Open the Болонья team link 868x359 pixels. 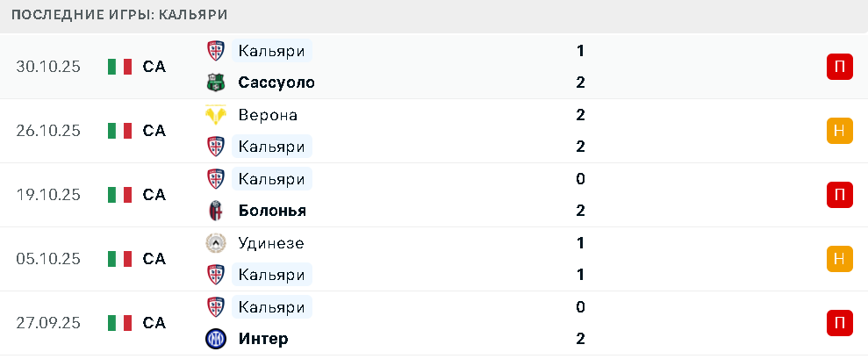point(271,211)
